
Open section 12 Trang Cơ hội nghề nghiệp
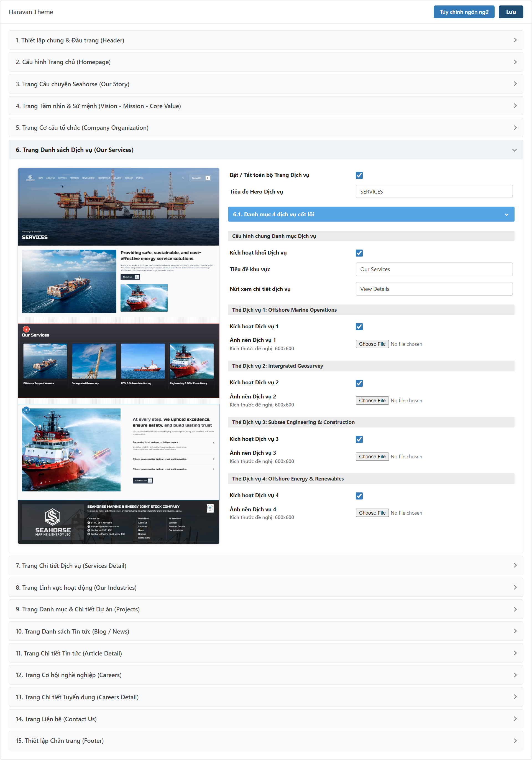(266, 675)
